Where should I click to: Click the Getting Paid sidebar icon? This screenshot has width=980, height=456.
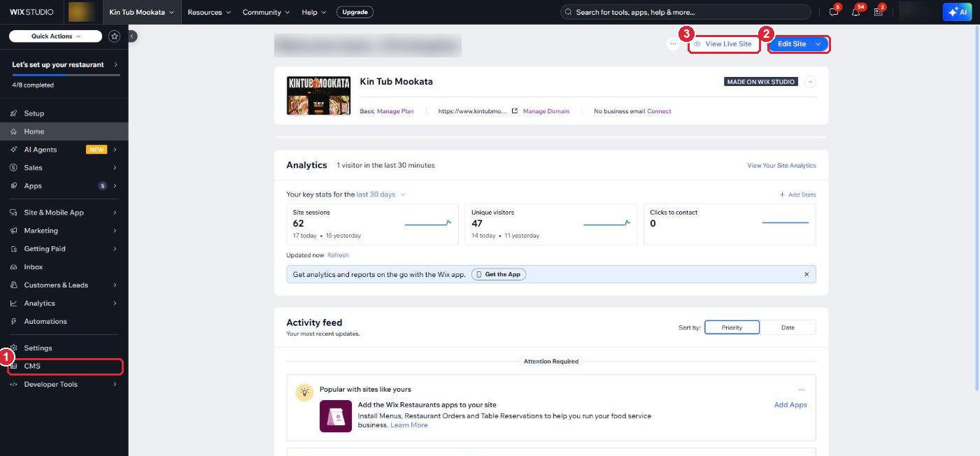tap(13, 249)
